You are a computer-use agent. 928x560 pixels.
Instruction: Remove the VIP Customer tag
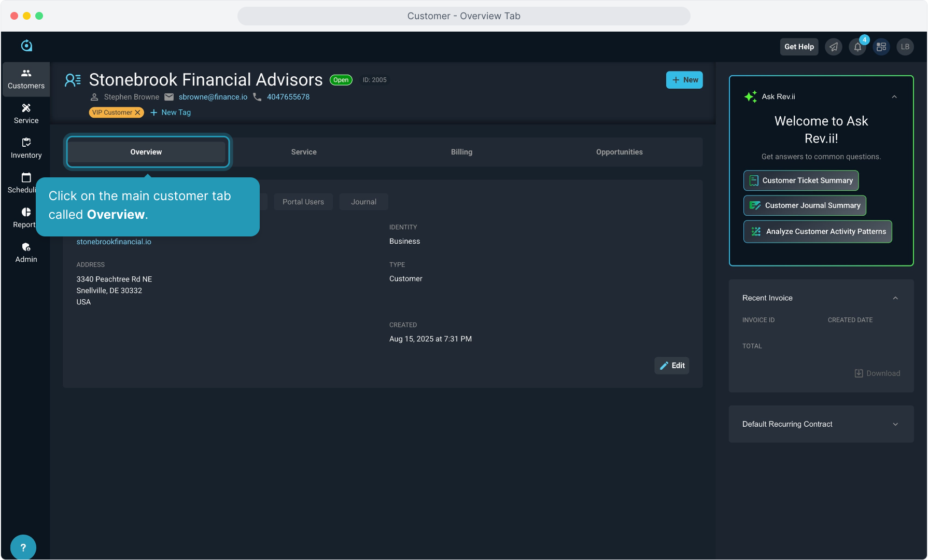[137, 113]
